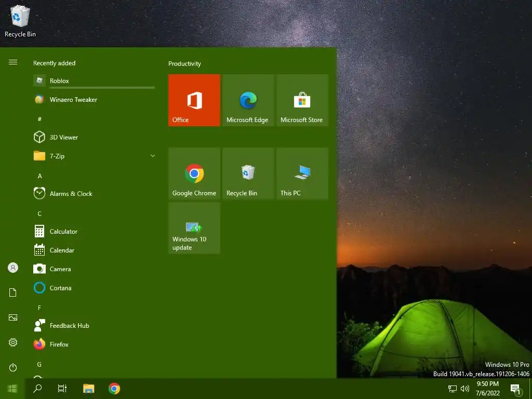Open the user account icon
The height and width of the screenshot is (399, 532).
[x=13, y=268]
